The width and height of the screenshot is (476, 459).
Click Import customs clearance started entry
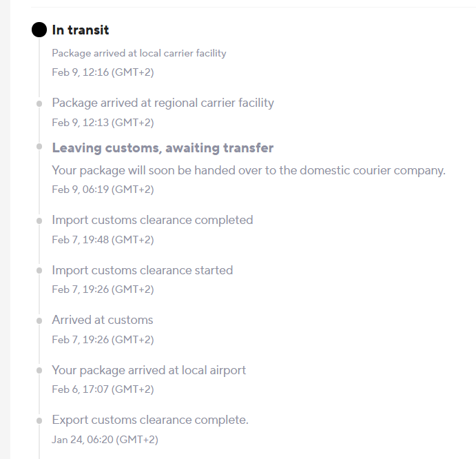pyautogui.click(x=143, y=270)
